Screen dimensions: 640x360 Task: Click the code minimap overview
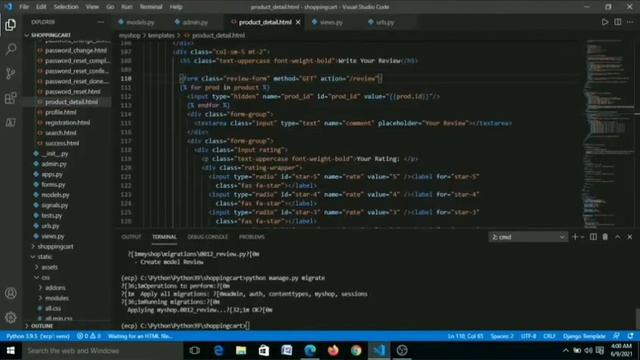click(x=609, y=133)
